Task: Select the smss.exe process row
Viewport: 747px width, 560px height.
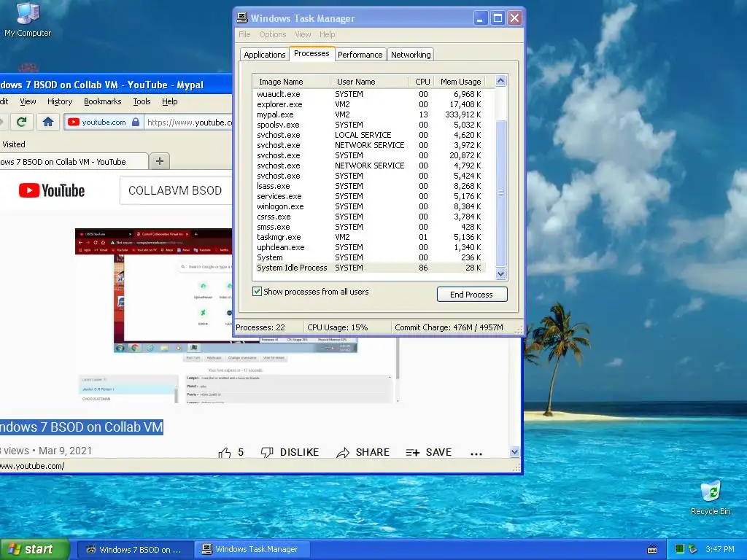Action: click(x=369, y=227)
